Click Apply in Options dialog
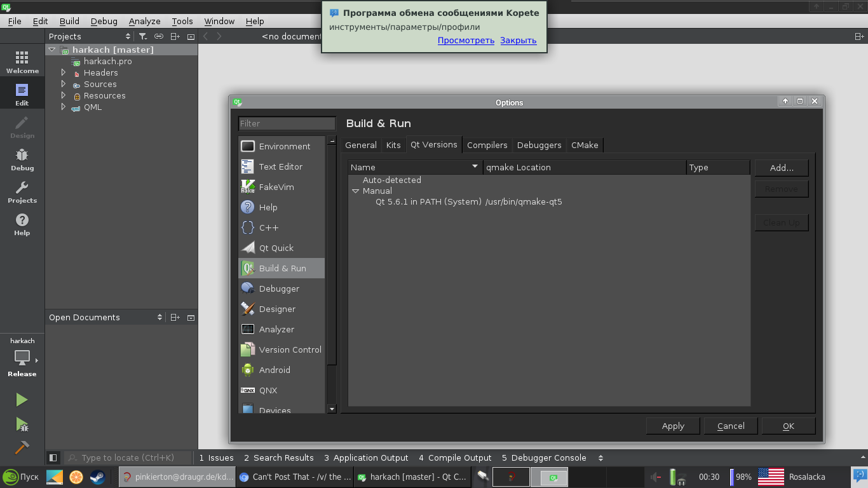The height and width of the screenshot is (488, 868). tap(673, 426)
